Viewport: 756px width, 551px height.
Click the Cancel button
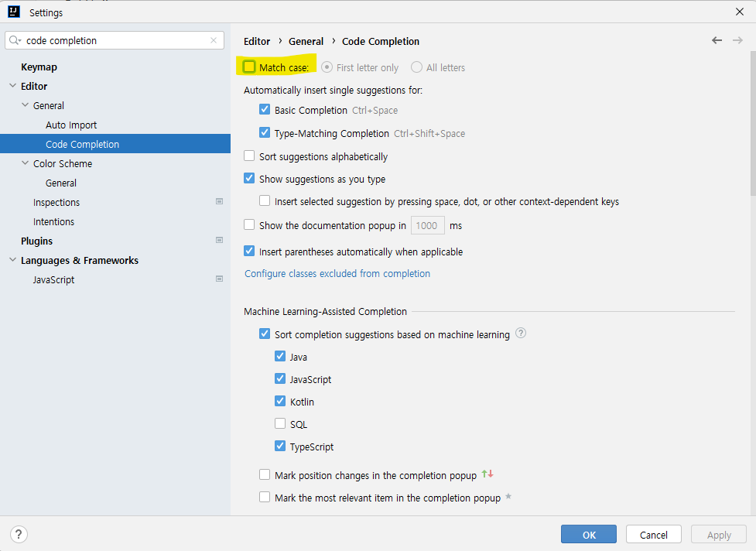coord(653,534)
